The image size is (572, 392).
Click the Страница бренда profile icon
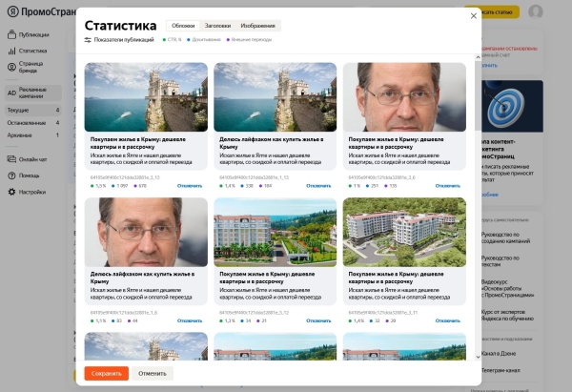pyautogui.click(x=11, y=68)
